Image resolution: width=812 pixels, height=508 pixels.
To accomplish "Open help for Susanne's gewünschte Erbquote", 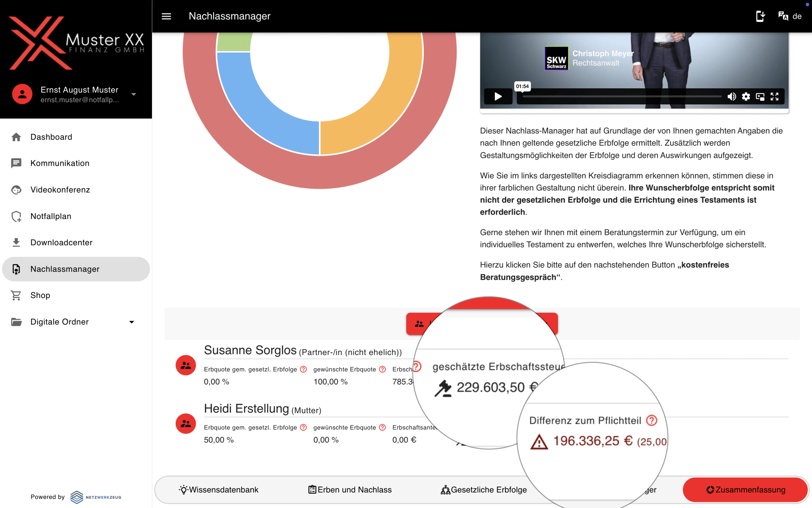I will [383, 369].
